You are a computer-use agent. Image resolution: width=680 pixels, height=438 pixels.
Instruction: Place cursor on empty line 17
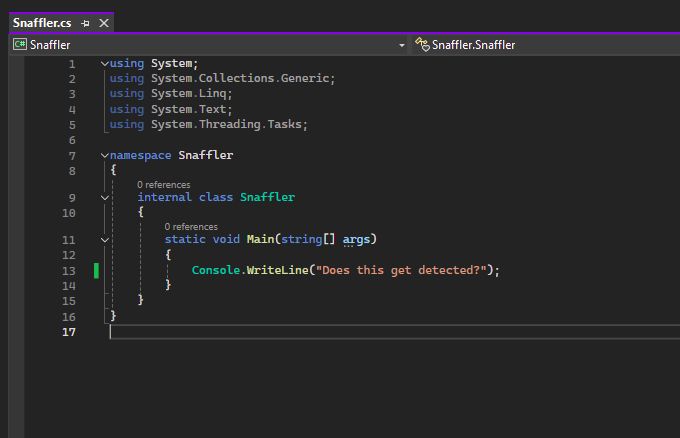[300, 332]
